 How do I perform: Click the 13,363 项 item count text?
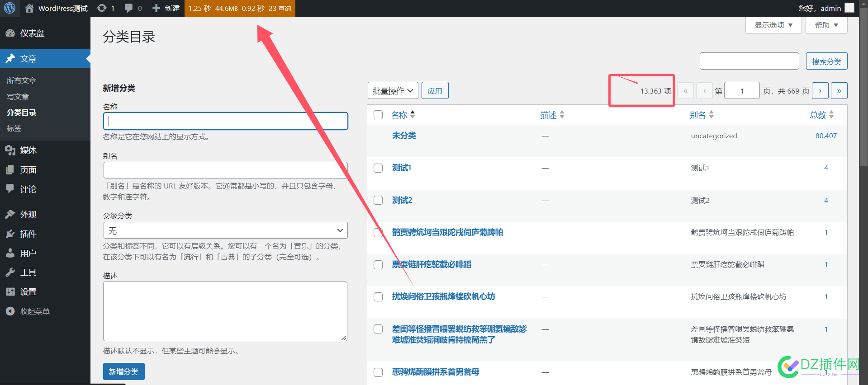coord(655,91)
